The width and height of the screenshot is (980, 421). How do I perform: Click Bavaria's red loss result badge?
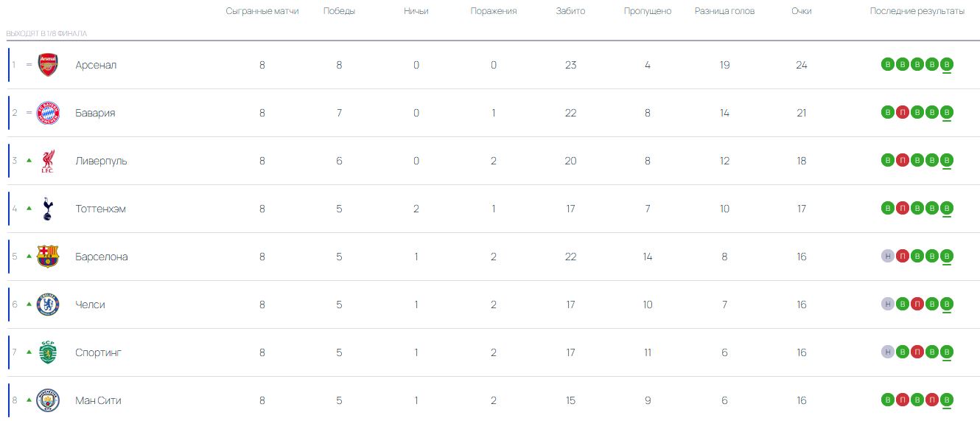(903, 112)
